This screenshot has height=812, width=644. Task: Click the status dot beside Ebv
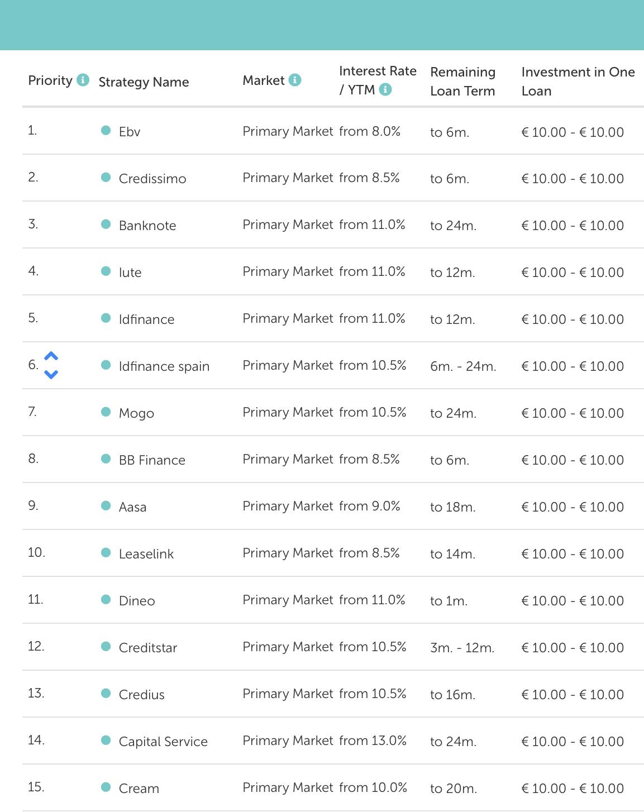click(x=106, y=131)
